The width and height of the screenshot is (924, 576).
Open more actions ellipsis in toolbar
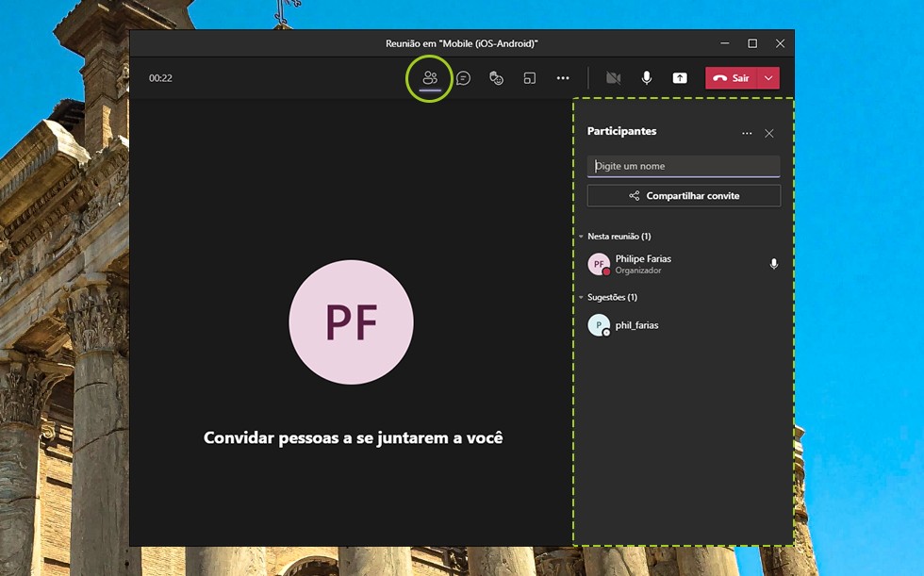(x=563, y=78)
